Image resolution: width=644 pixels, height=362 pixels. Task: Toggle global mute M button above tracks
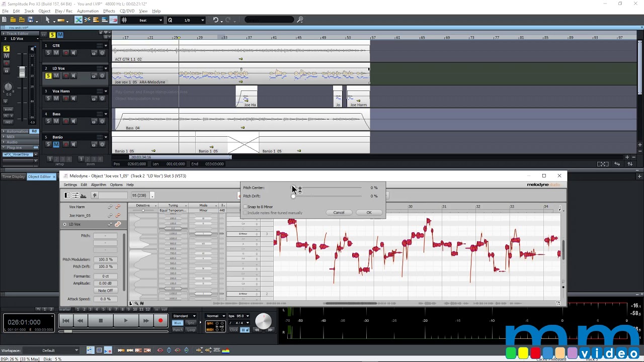[x=60, y=35]
